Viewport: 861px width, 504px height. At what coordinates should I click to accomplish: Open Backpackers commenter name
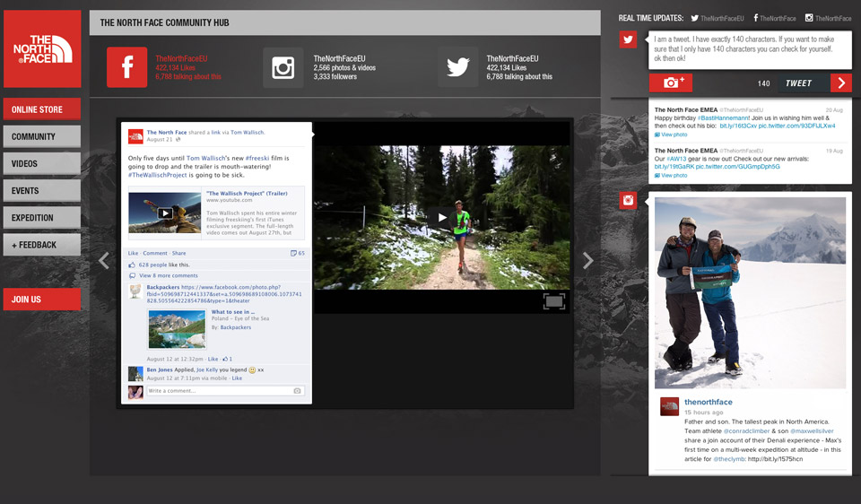[x=163, y=287]
